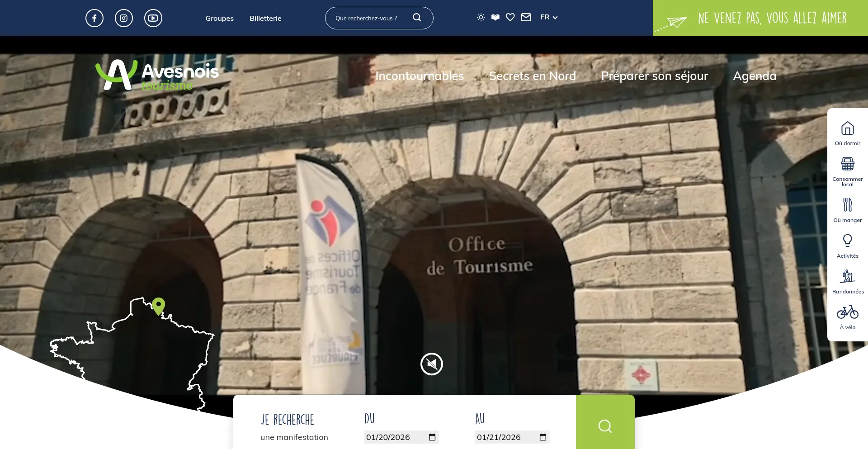The width and height of the screenshot is (868, 449).
Task: Click the green map pin on France map
Action: point(159,306)
